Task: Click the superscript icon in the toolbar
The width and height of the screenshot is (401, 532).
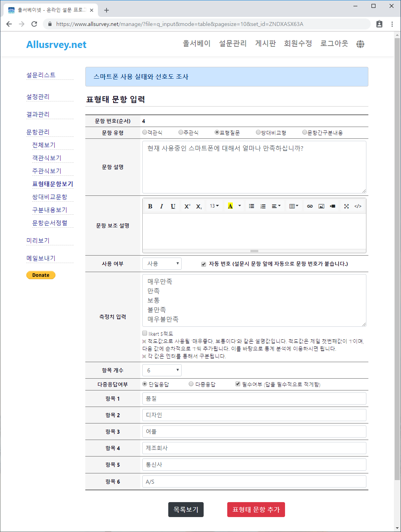Action: pos(187,206)
